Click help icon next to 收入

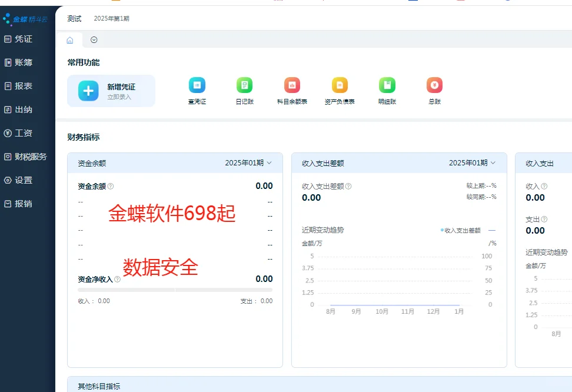(544, 186)
